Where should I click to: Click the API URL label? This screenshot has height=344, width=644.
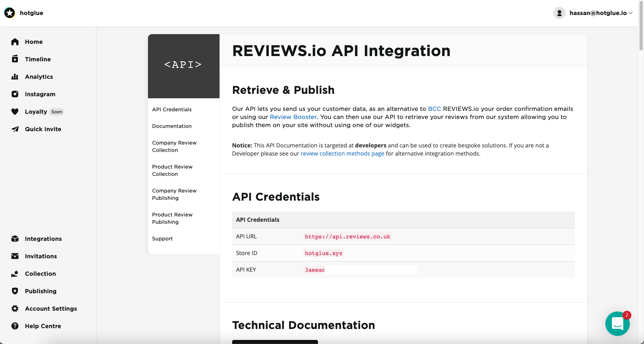click(246, 237)
